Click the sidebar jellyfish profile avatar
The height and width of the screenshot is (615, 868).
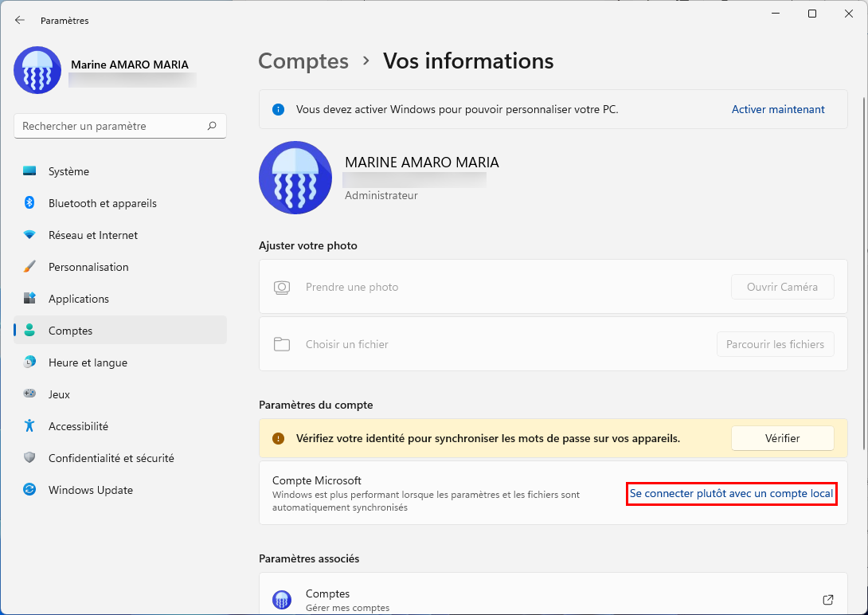(37, 70)
